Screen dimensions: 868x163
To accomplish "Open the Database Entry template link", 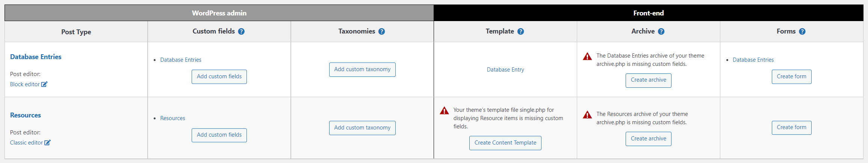I will [x=505, y=70].
